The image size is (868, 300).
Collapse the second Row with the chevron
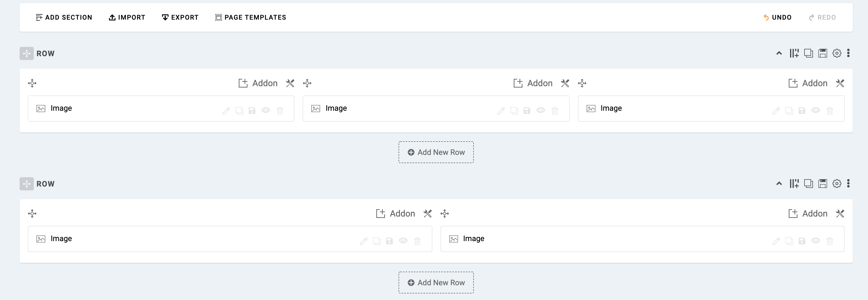779,184
